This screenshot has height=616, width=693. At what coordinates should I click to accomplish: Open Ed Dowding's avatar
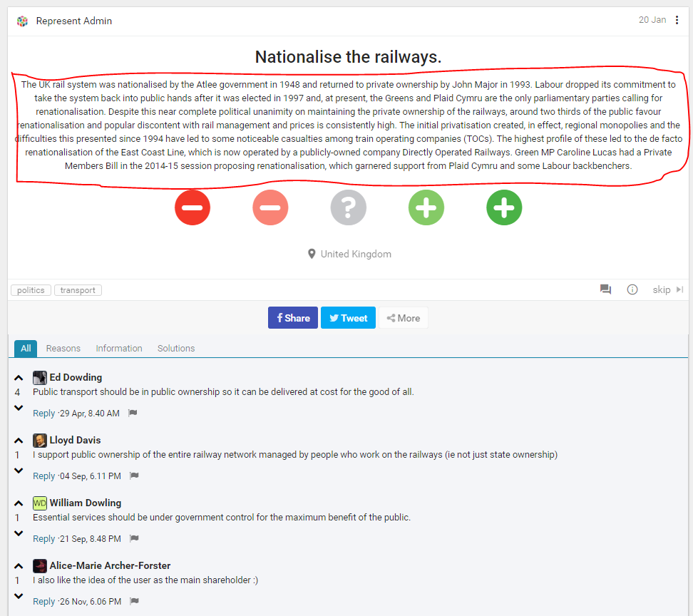(x=40, y=378)
